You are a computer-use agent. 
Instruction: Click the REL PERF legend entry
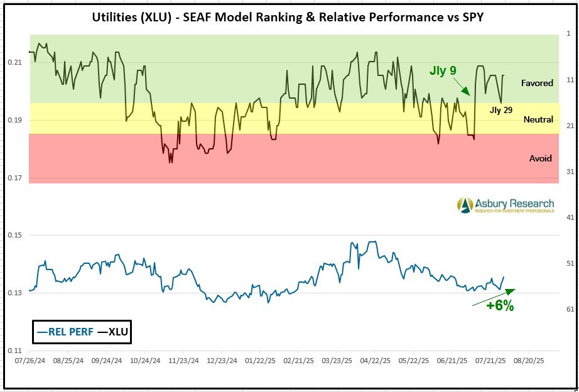[62, 332]
